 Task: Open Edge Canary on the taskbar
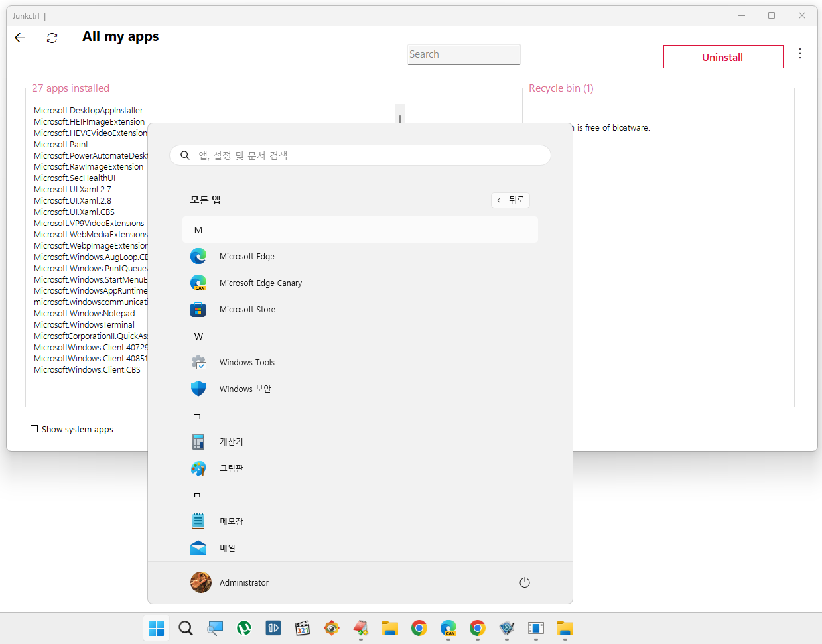(x=448, y=628)
